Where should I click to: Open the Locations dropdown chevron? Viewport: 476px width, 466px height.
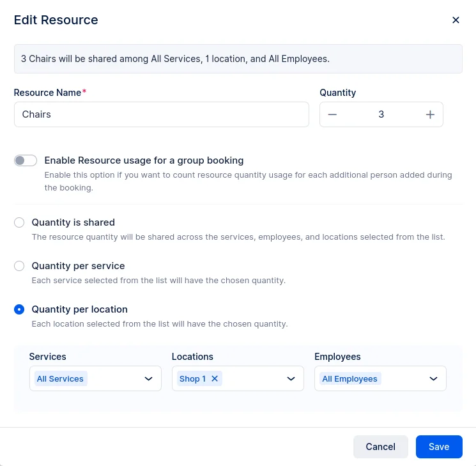(291, 378)
